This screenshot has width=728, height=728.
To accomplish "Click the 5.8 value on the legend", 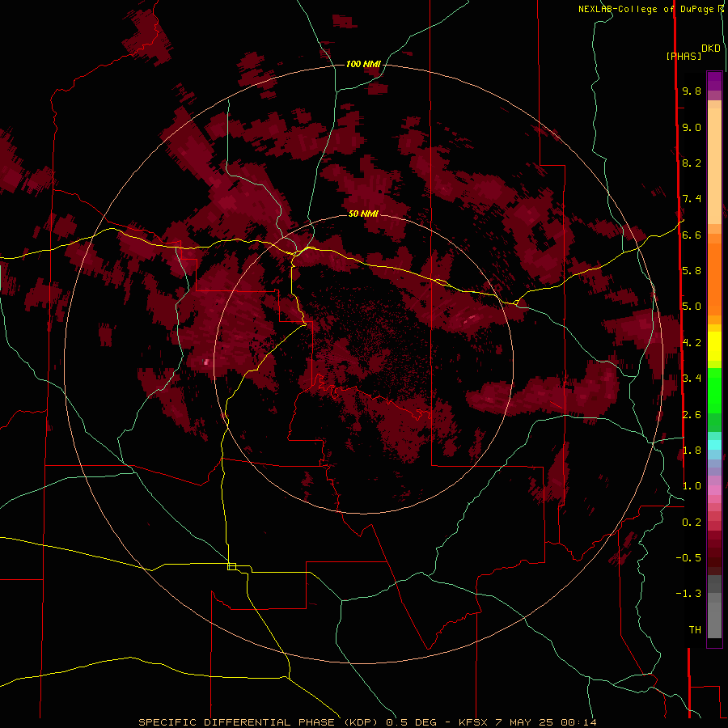I will coord(692,271).
